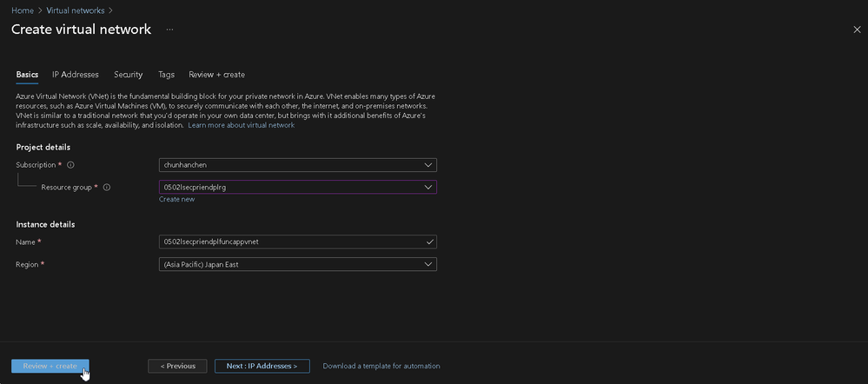Click the Project details heading text
Screen dimensions: 868x384
click(x=43, y=147)
